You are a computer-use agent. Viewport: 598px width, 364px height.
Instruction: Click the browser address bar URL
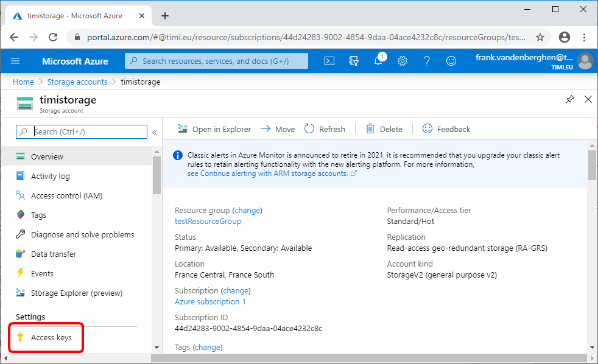point(306,37)
